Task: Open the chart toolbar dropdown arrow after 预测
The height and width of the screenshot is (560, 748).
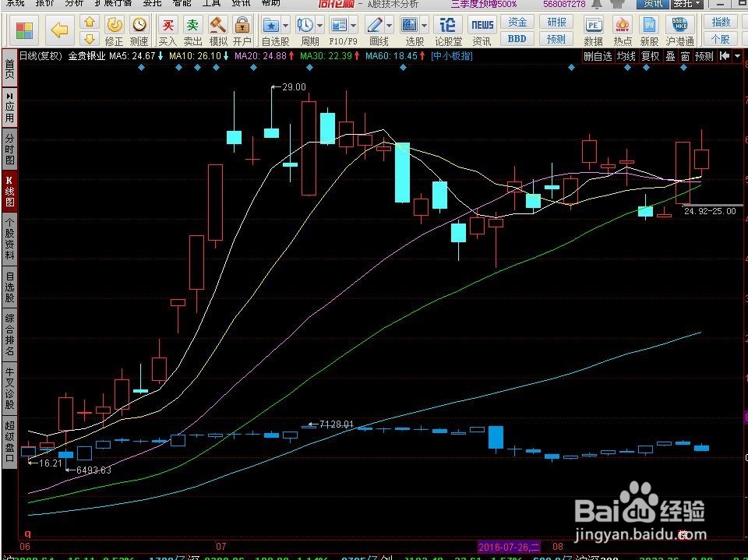Action: tap(738, 56)
